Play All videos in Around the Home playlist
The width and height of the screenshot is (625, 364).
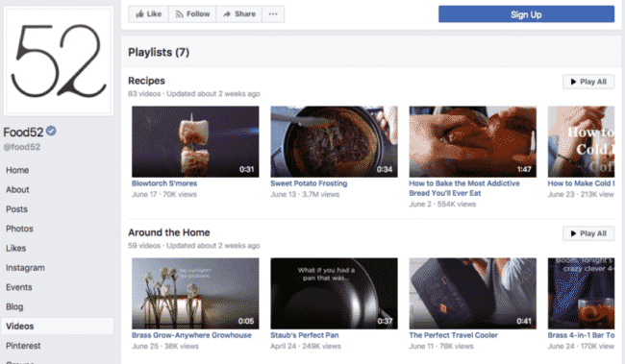(588, 233)
